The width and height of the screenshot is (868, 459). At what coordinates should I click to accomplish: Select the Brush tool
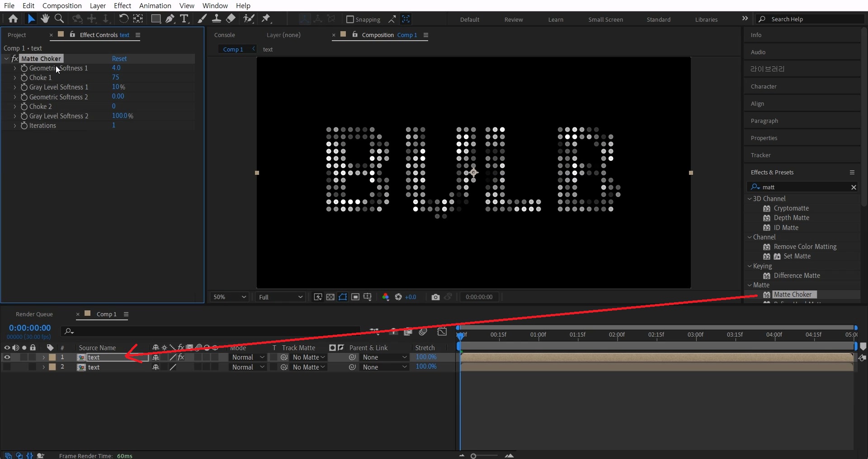202,19
